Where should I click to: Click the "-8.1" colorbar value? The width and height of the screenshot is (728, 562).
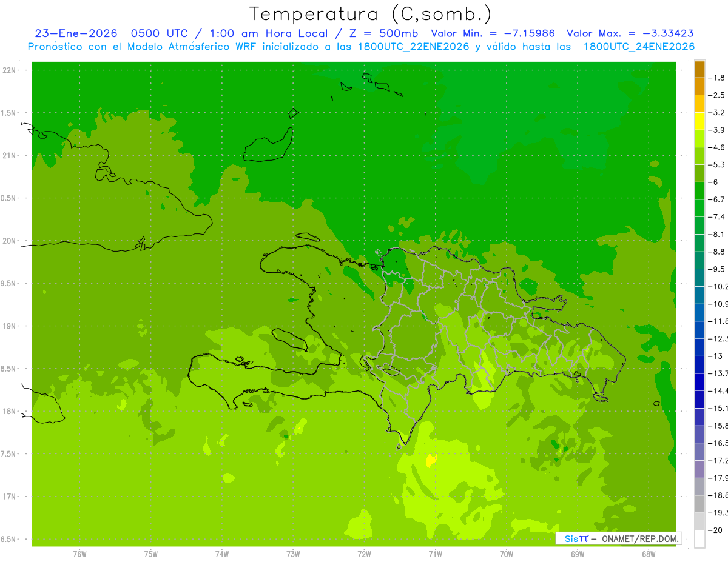click(x=716, y=235)
